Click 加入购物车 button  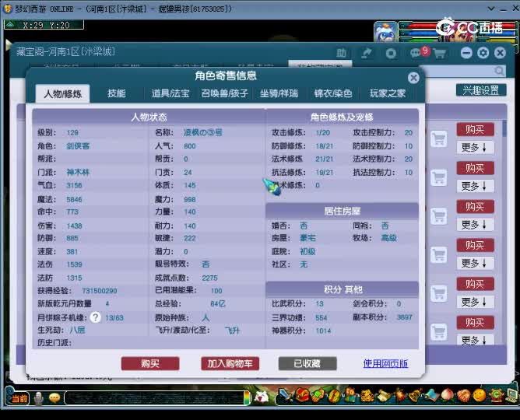(x=230, y=364)
